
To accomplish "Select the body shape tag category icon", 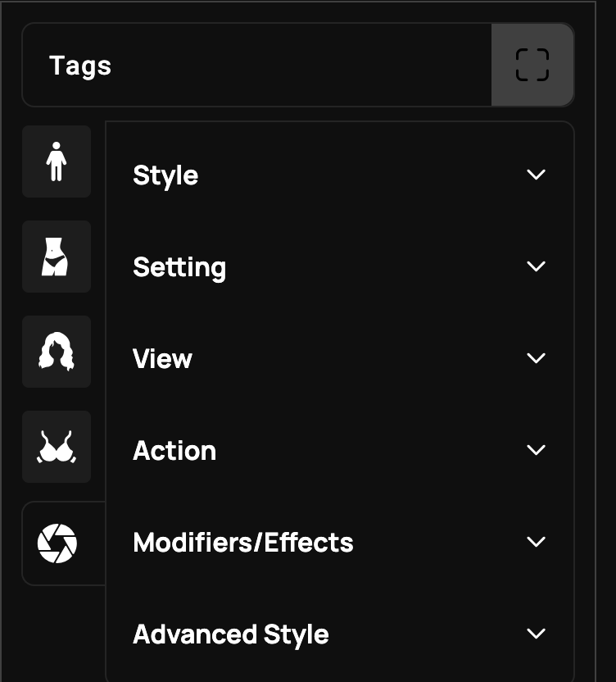I will [x=57, y=257].
